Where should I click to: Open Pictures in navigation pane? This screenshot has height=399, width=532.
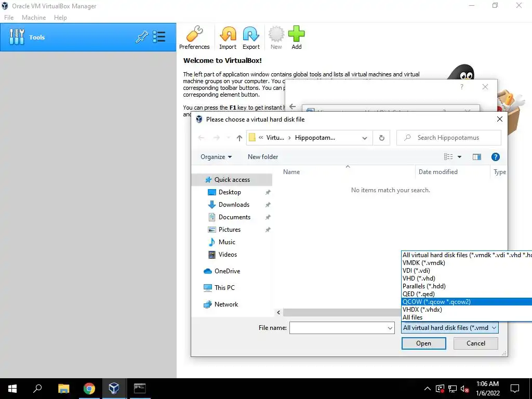pos(229,230)
